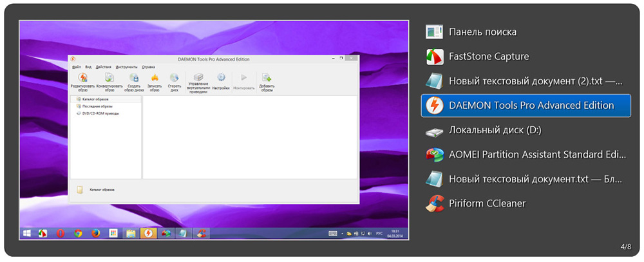Image resolution: width=644 pixels, height=262 pixels.
Task: Maximize the DAEMON Tools window
Action: click(x=341, y=59)
